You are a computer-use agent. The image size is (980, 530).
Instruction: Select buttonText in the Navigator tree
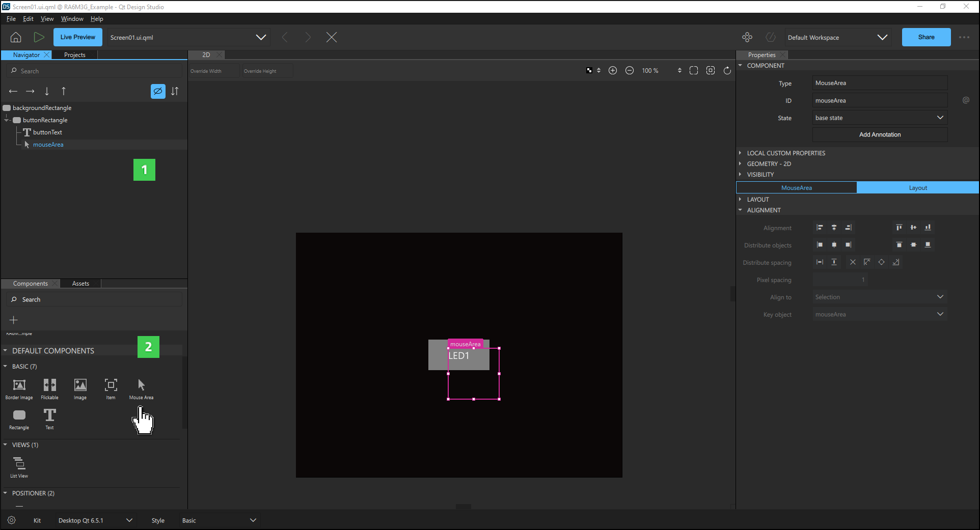[x=47, y=132]
